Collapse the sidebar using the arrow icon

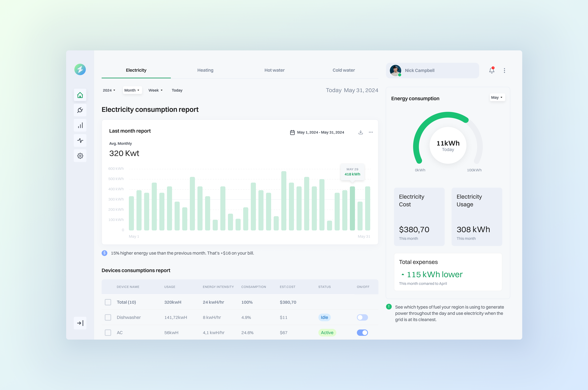80,323
